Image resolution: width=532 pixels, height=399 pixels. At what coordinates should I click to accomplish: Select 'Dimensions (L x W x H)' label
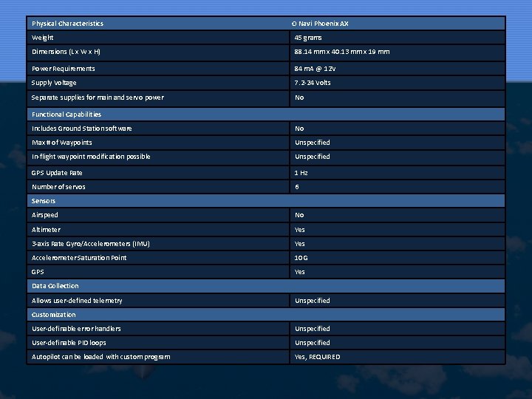66,52
